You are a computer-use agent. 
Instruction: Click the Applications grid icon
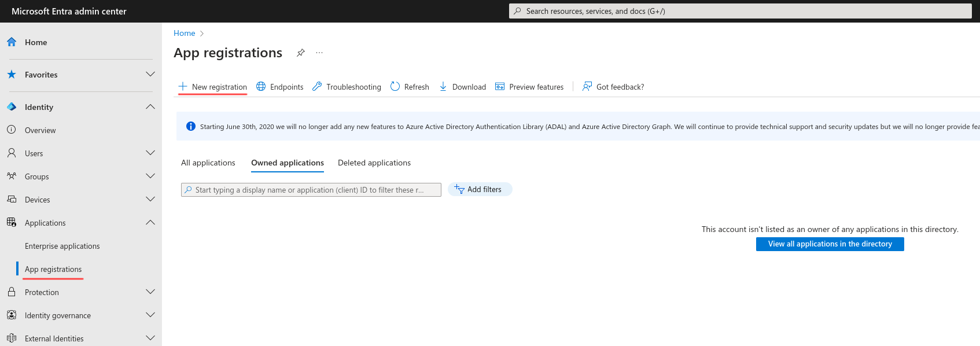click(x=12, y=222)
